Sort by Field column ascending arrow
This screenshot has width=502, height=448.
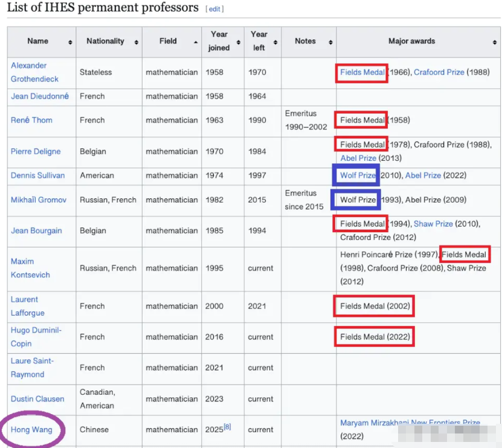(196, 42)
